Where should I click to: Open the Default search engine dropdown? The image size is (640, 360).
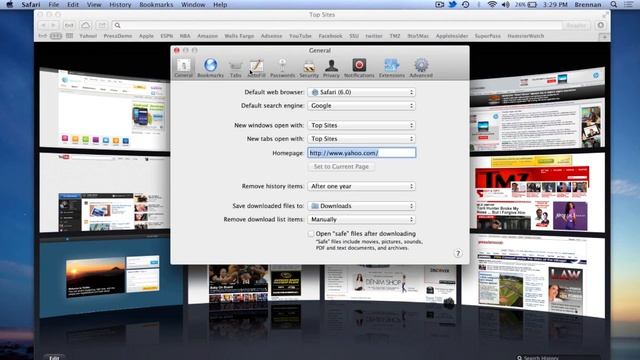point(362,106)
